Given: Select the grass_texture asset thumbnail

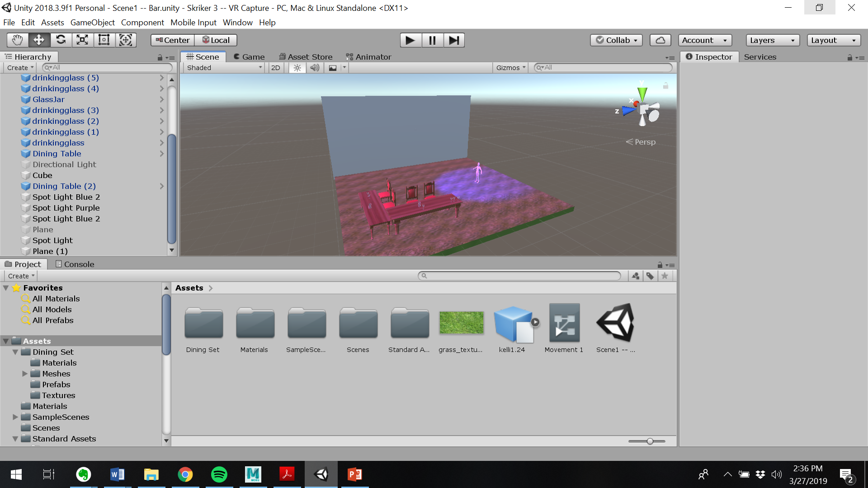Looking at the screenshot, I should point(461,323).
